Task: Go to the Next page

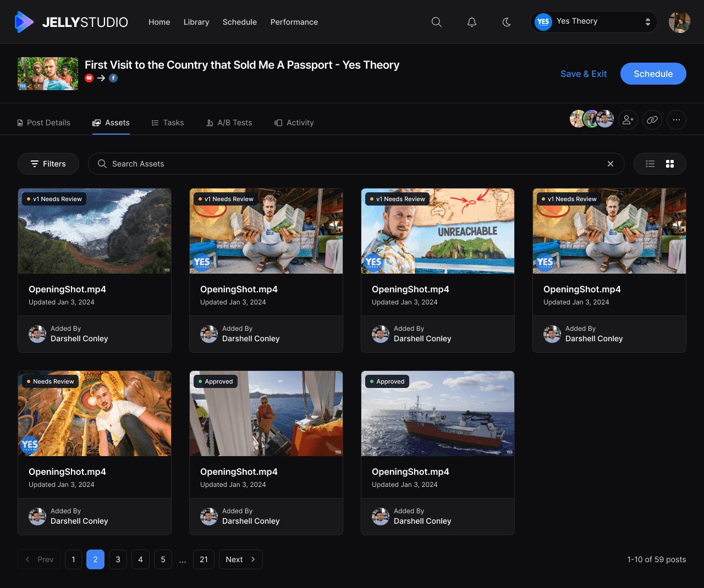Action: 241,559
